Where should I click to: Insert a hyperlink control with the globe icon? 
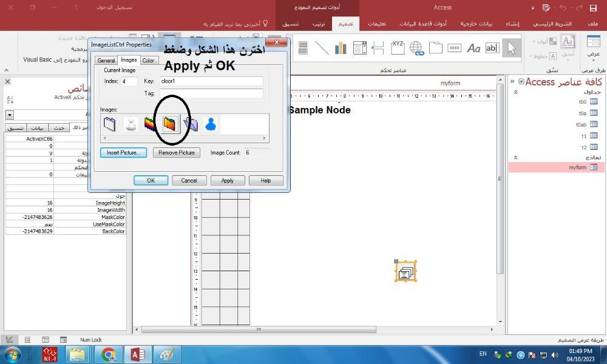[416, 49]
